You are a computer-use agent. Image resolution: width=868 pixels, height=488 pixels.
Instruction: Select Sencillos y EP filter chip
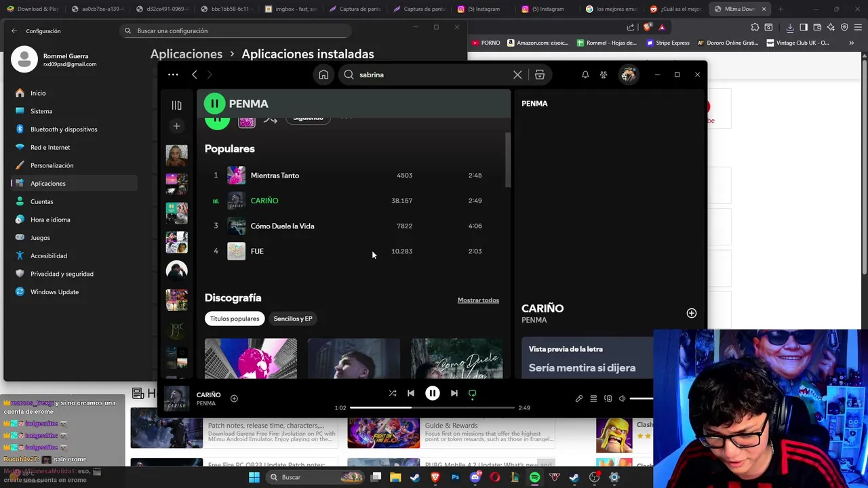pyautogui.click(x=293, y=319)
